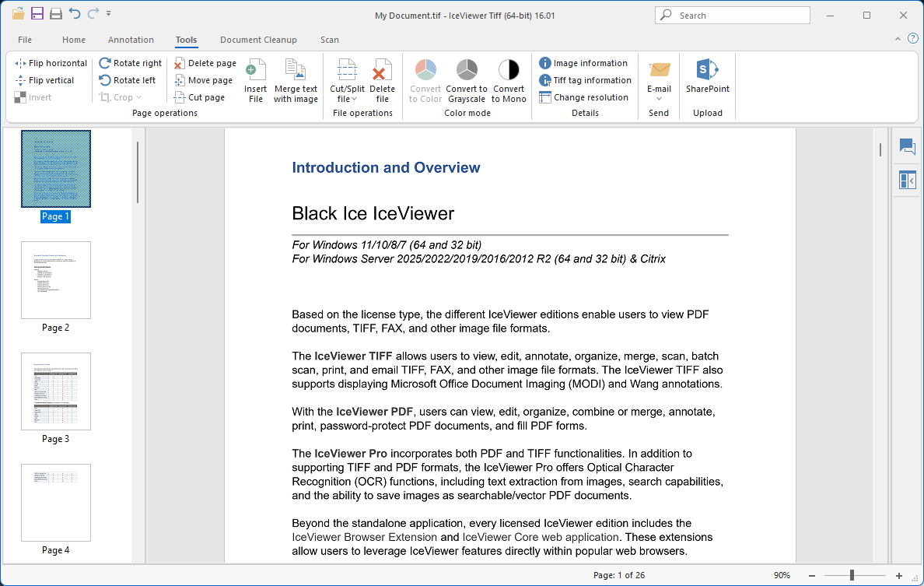Open the Document Cleanup tab
This screenshot has height=586, width=924.
[x=258, y=40]
